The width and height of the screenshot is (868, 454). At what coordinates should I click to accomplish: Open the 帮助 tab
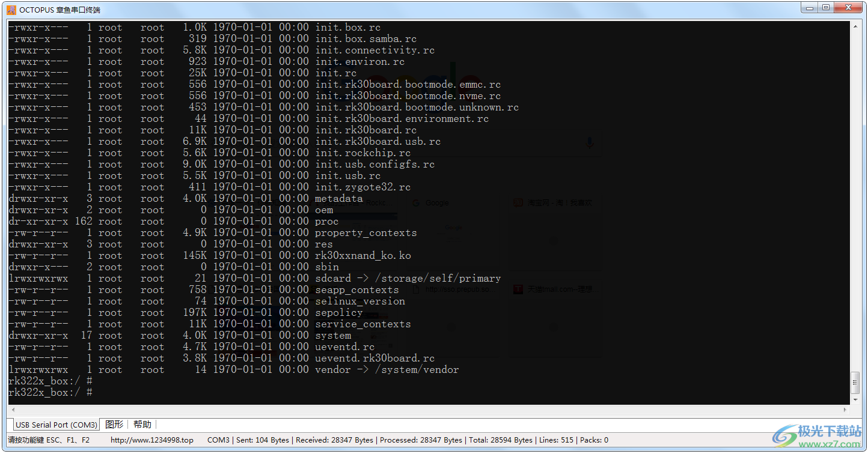142,424
